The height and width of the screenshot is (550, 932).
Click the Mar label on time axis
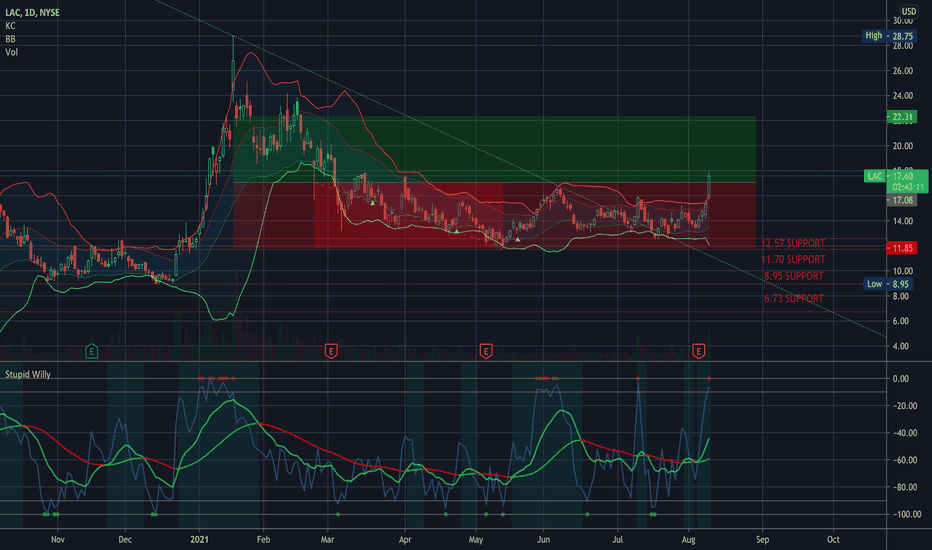328,539
